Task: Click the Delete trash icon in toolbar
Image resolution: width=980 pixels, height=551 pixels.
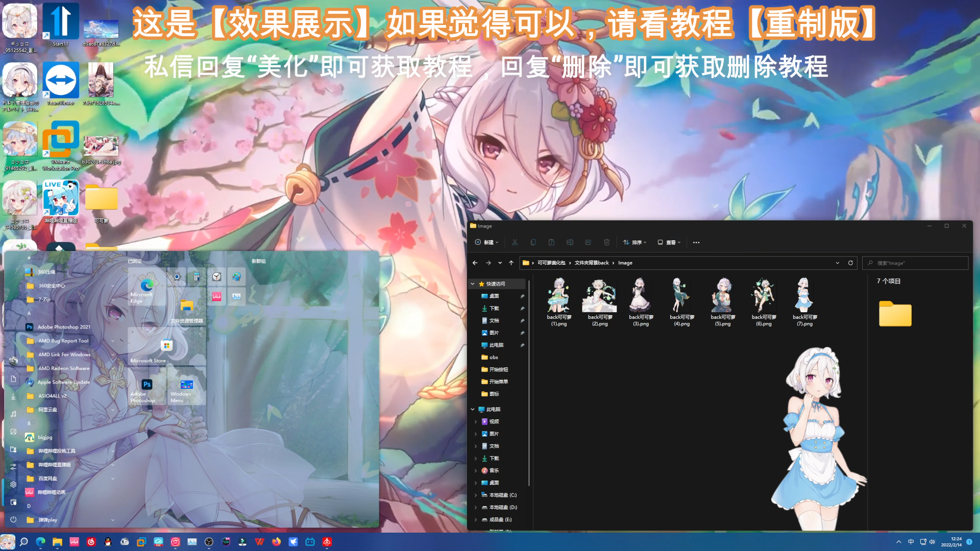Action: (606, 242)
